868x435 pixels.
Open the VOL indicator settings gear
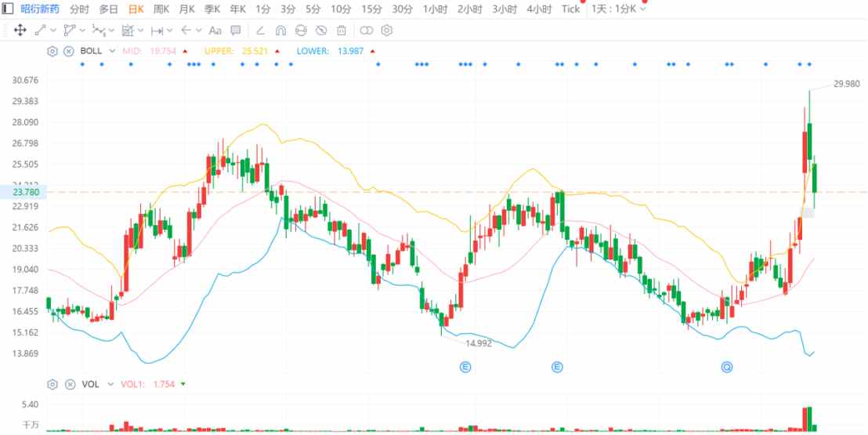coord(52,384)
